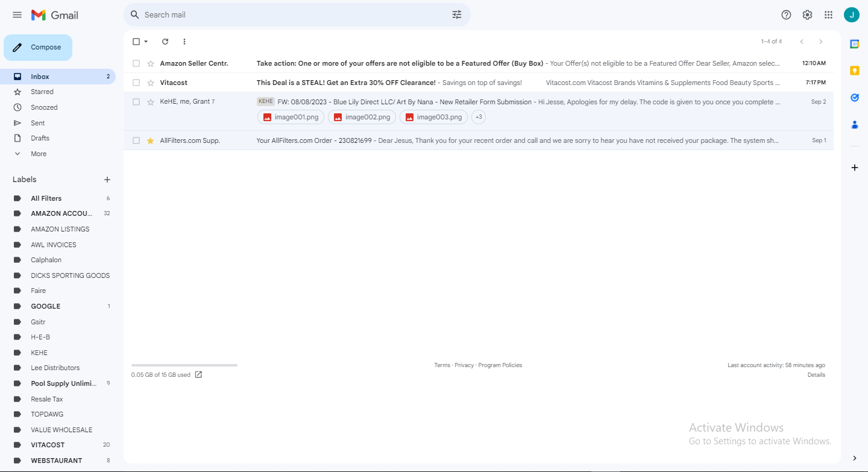Open the Privacy link
This screenshot has width=868, height=472.
coord(464,365)
